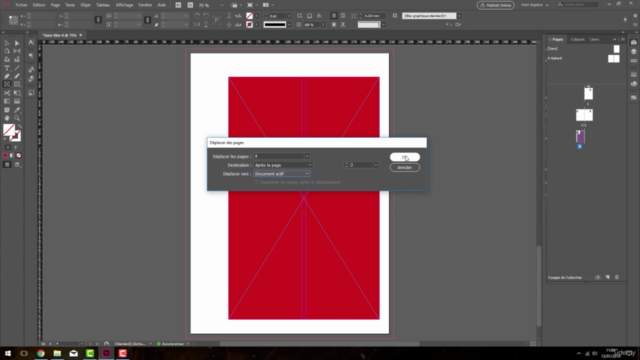Toggle Supprimer les pages après le déplacement checkbox
This screenshot has height=360, width=640.
pos(256,182)
